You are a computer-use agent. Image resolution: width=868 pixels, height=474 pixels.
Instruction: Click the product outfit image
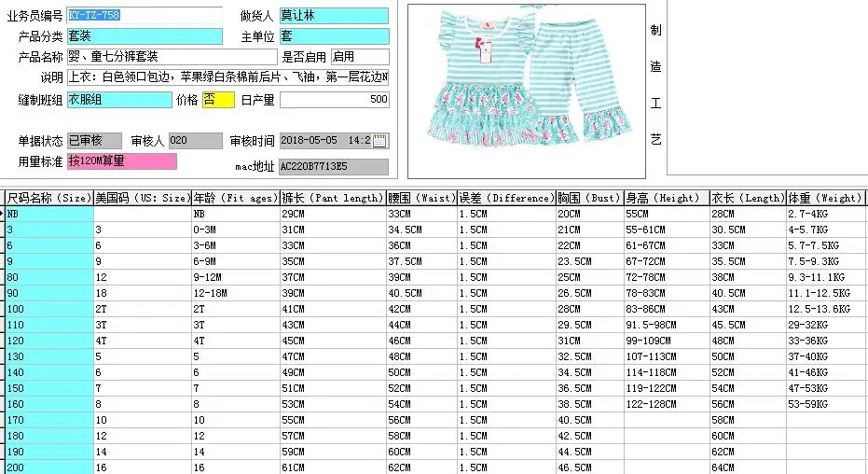click(x=527, y=91)
